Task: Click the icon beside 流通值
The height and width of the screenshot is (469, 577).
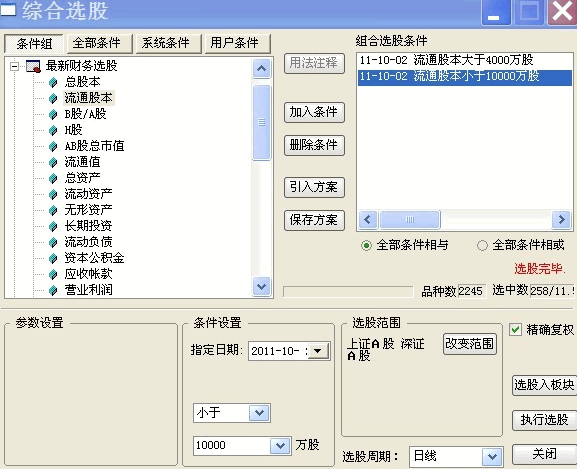Action: click(53, 162)
